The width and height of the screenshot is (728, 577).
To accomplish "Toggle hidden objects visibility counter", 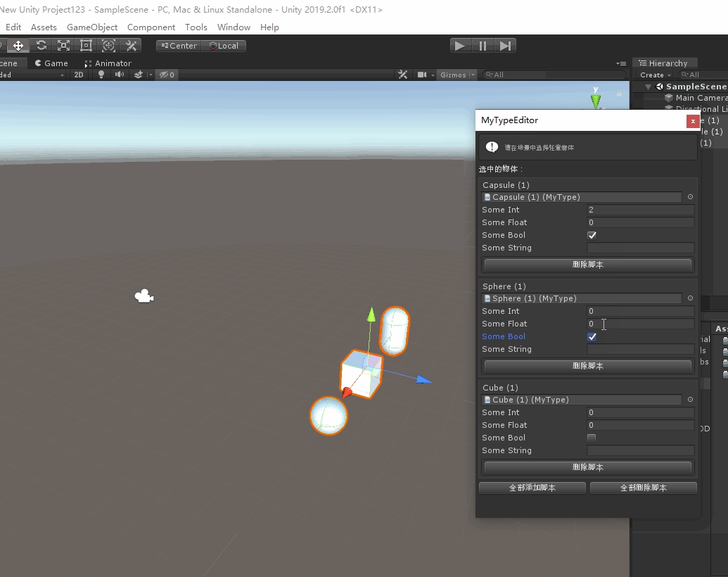I will coord(167,75).
